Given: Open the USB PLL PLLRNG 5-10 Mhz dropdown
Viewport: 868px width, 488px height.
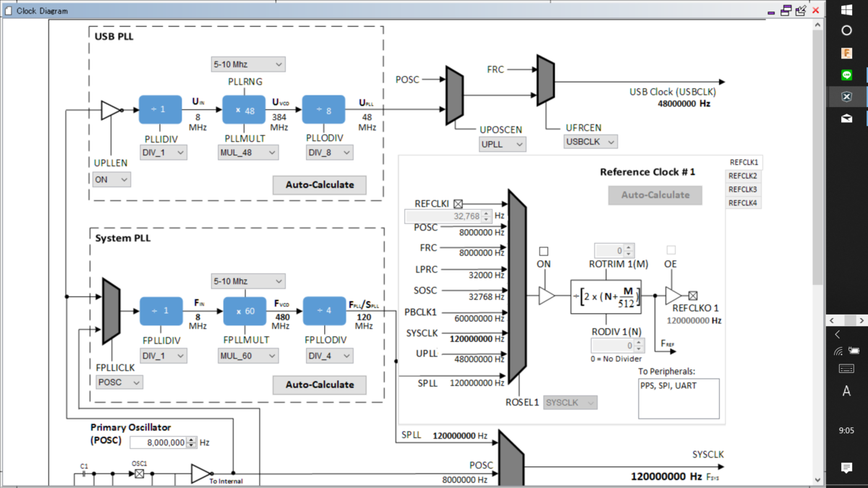Looking at the screenshot, I should (248, 64).
